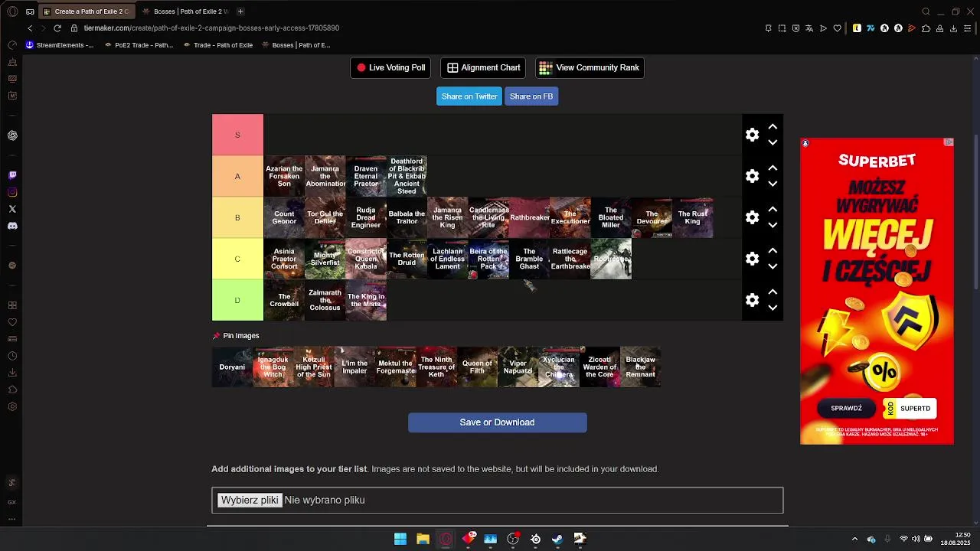
Task: Select Count Geonor boss tile
Action: click(284, 217)
